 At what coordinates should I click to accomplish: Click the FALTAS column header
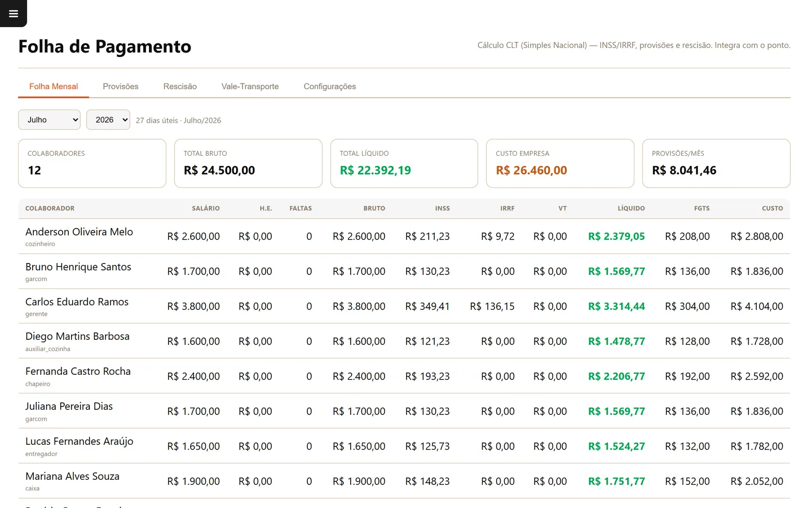(x=301, y=208)
